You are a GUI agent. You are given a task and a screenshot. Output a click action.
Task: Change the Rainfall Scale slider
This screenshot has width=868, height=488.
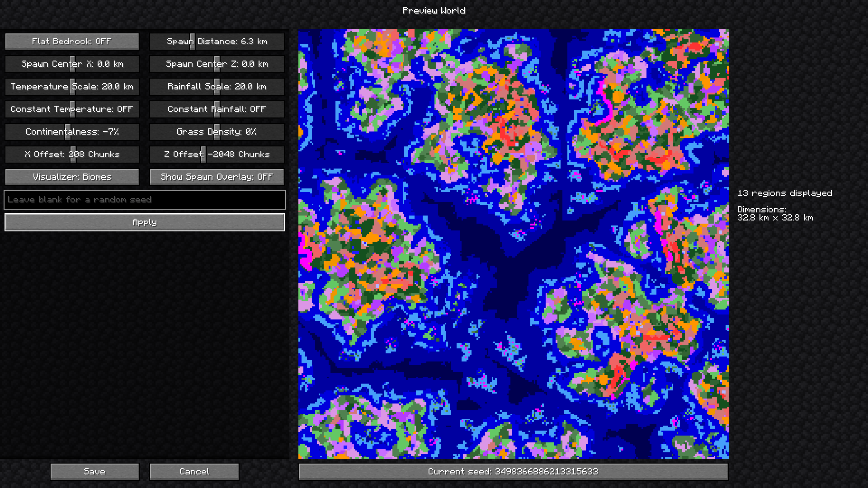click(x=217, y=86)
